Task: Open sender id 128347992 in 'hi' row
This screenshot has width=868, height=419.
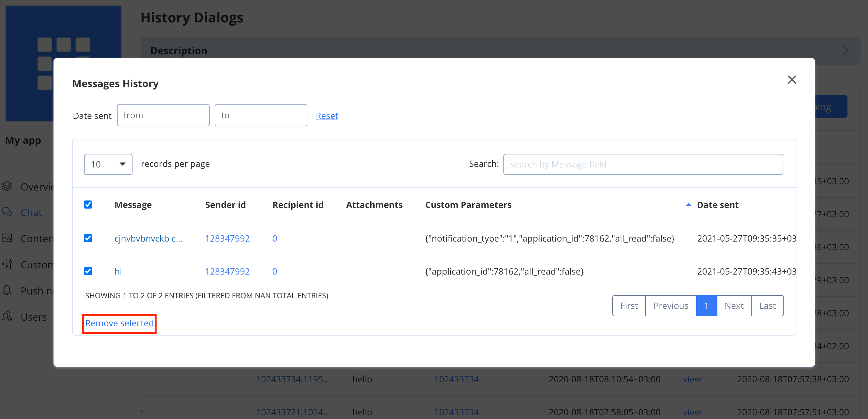Action: point(227,271)
